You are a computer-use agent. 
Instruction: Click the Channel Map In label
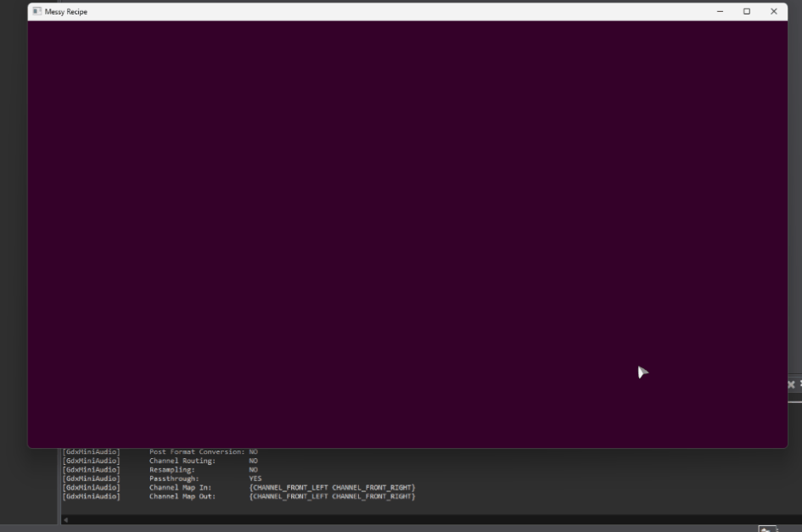pyautogui.click(x=180, y=487)
